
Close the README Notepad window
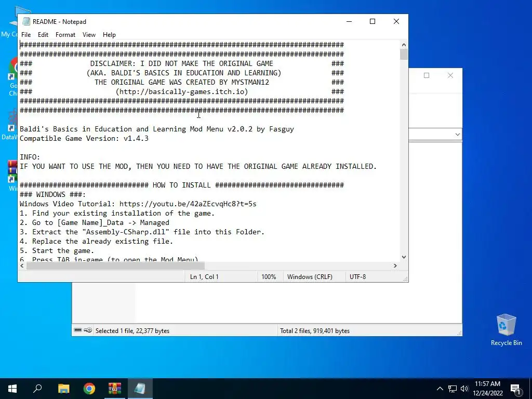(396, 21)
